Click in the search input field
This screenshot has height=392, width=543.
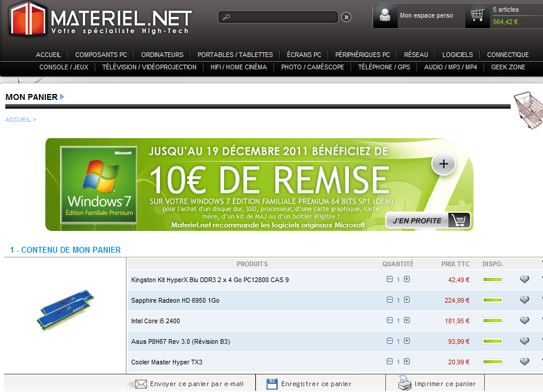pos(279,17)
